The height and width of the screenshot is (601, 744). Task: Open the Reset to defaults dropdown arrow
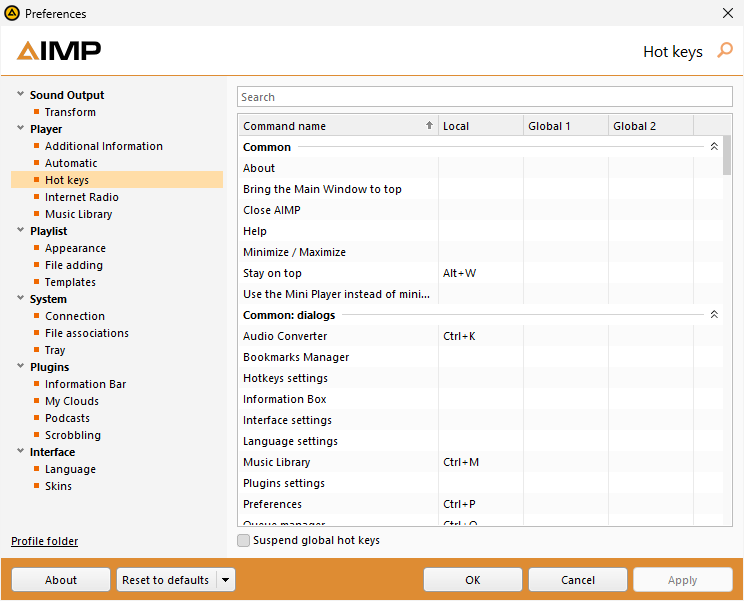point(226,580)
